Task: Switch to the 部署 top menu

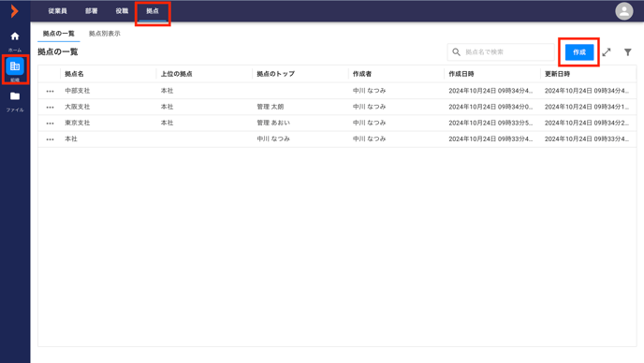Action: click(92, 11)
